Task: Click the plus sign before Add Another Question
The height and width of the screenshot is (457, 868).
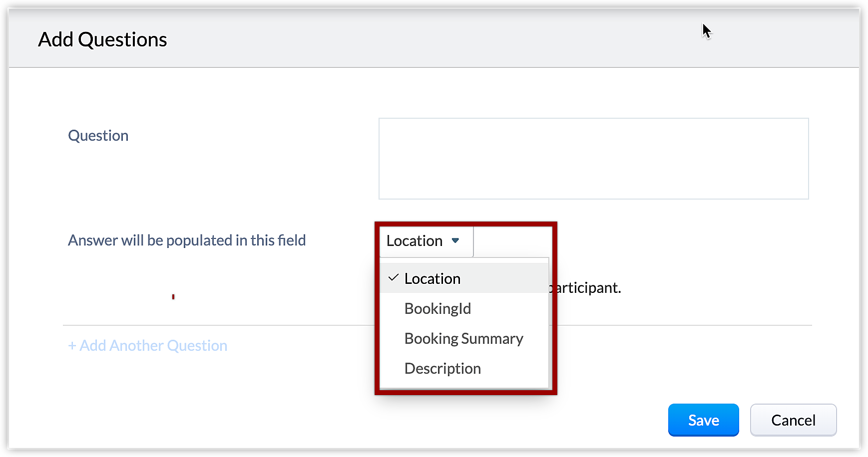Action: [72, 346]
